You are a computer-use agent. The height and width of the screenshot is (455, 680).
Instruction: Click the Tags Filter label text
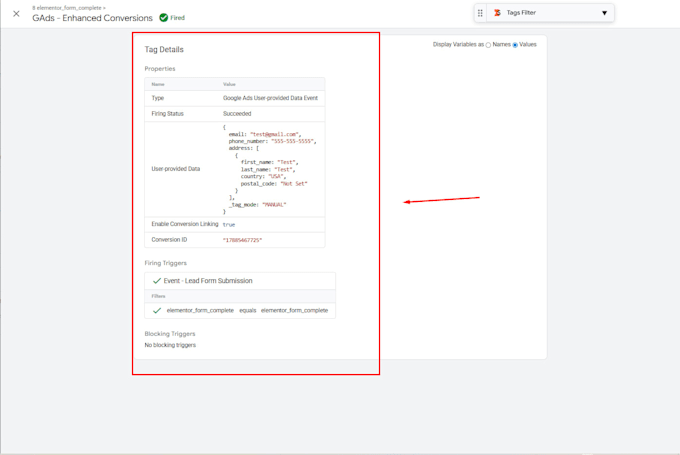521,13
